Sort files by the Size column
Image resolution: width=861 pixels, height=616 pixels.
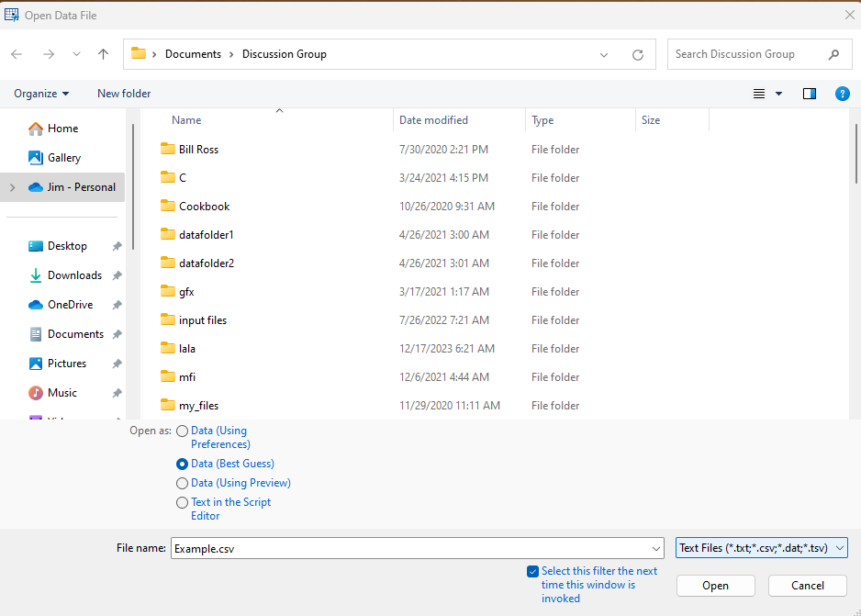[x=651, y=120]
